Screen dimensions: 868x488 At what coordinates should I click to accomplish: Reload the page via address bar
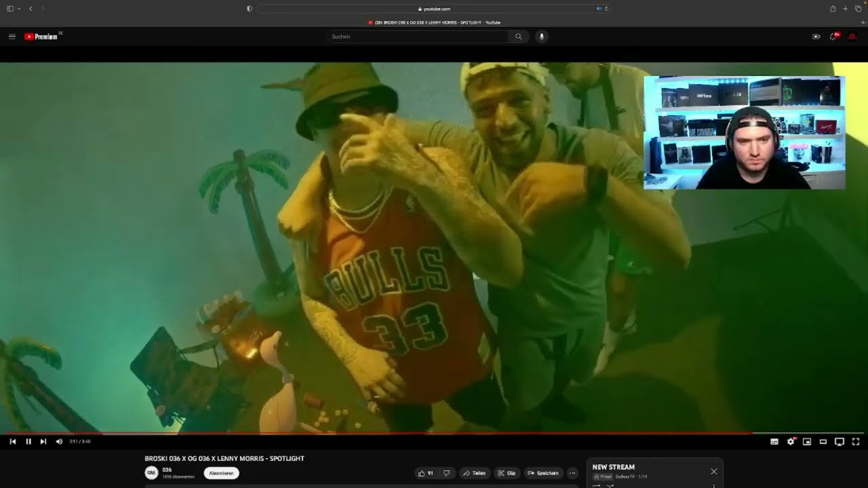click(x=606, y=9)
